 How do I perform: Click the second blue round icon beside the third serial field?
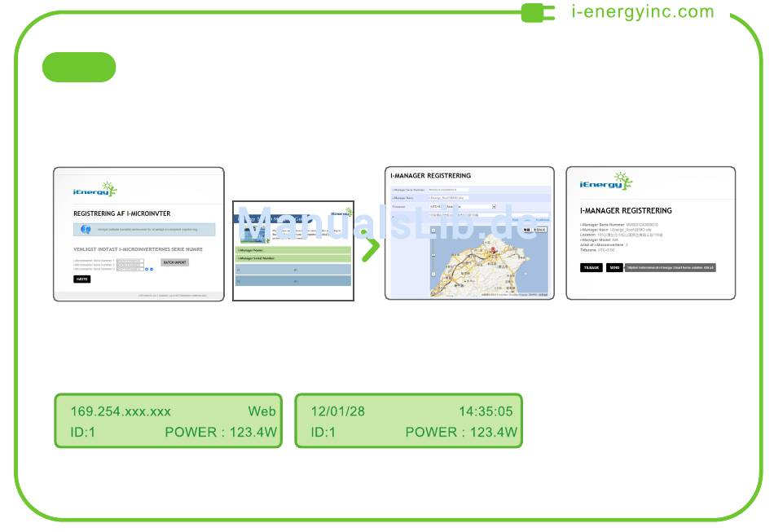point(151,269)
